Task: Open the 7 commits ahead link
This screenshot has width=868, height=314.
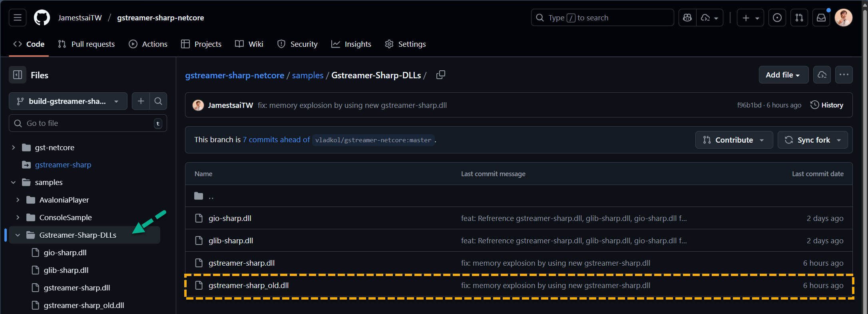Action: tap(276, 140)
